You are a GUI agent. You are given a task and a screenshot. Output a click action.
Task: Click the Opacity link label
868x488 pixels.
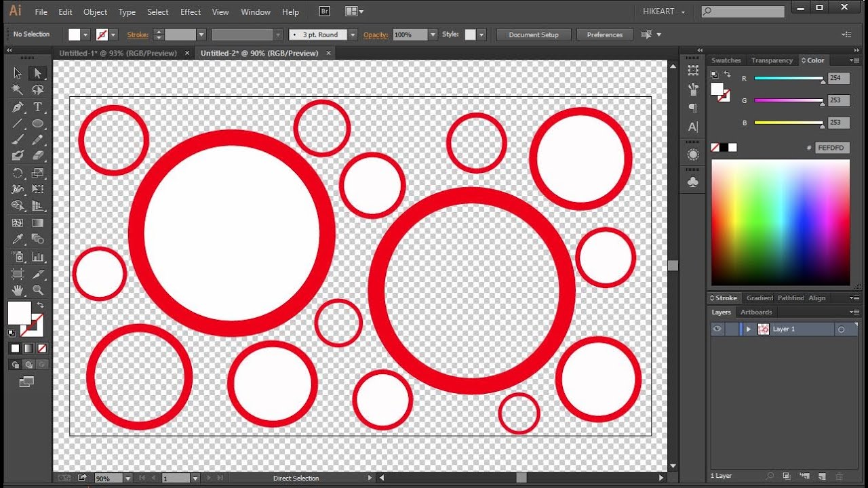(x=376, y=35)
